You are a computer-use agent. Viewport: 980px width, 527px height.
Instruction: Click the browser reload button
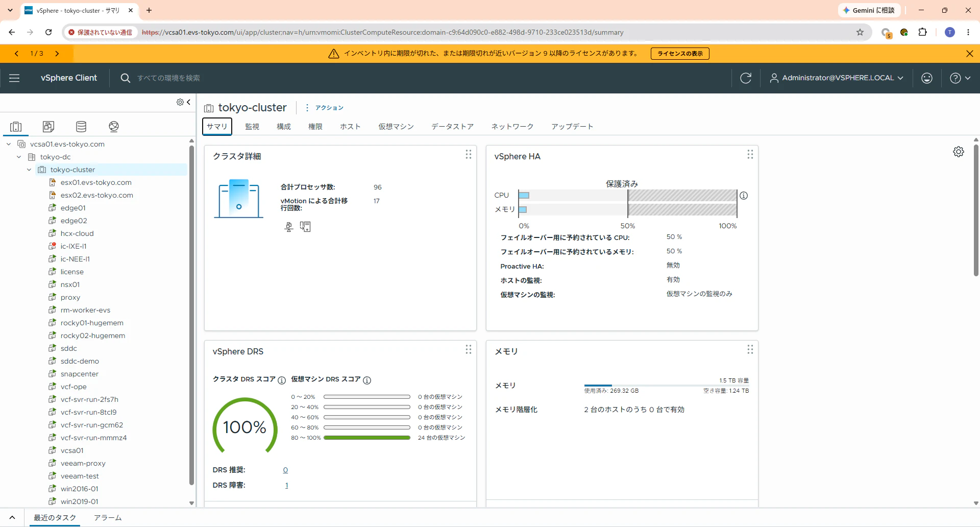(x=48, y=32)
